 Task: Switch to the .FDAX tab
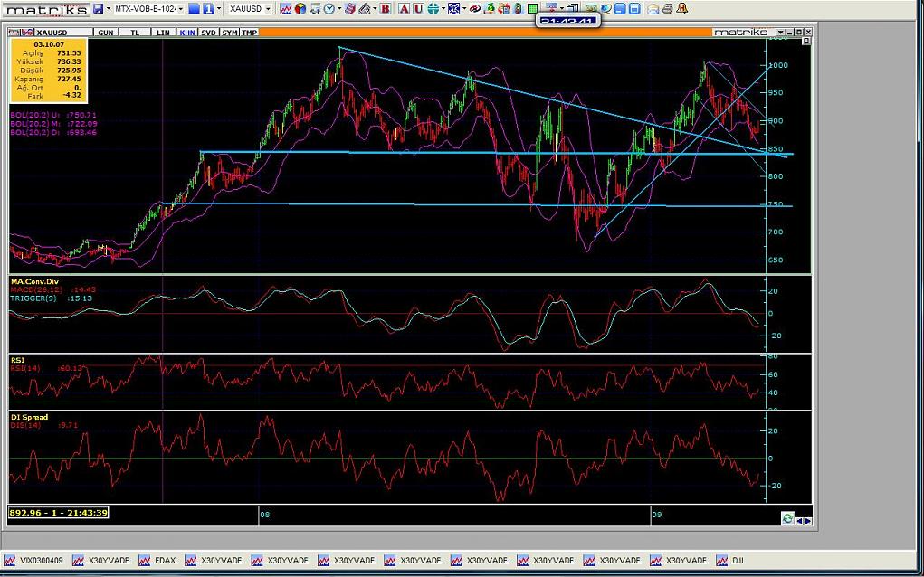(x=164, y=561)
